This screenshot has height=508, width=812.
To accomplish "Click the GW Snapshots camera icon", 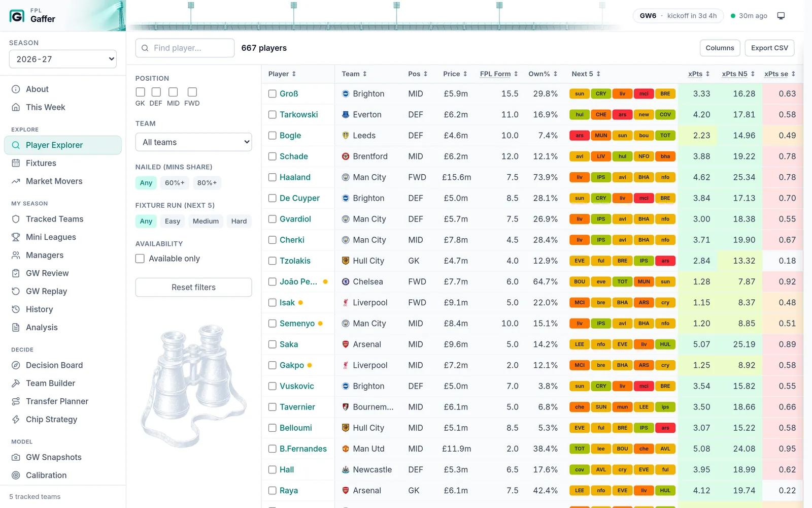I will tap(16, 457).
